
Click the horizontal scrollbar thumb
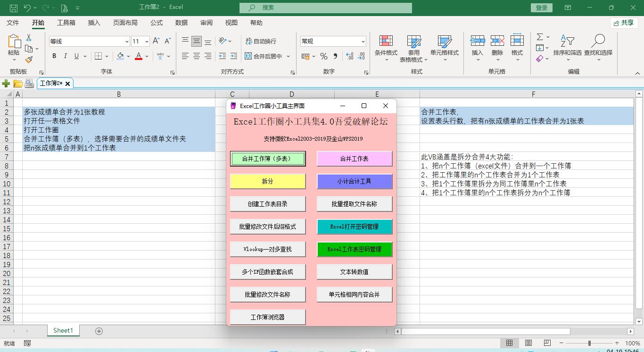486,331
